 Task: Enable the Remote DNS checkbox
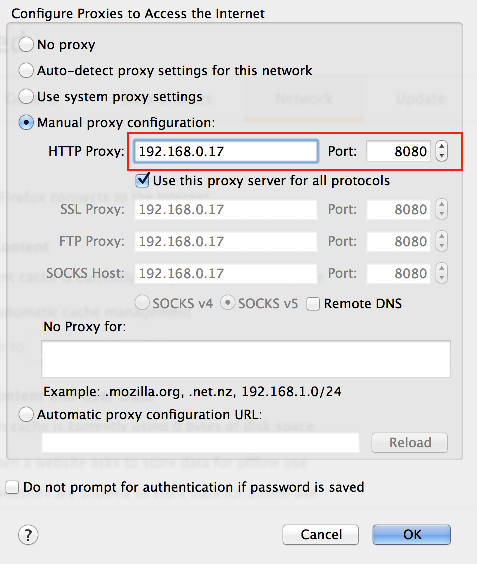click(x=313, y=304)
